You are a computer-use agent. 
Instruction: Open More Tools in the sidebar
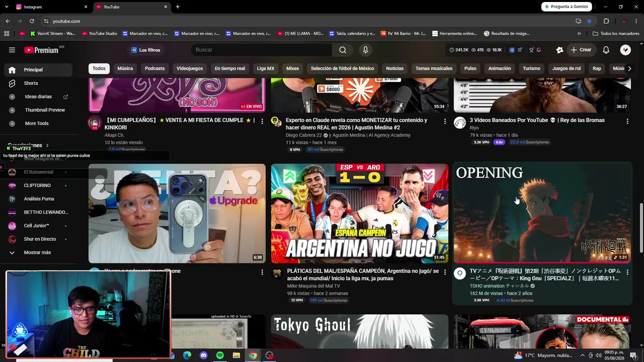[38, 123]
